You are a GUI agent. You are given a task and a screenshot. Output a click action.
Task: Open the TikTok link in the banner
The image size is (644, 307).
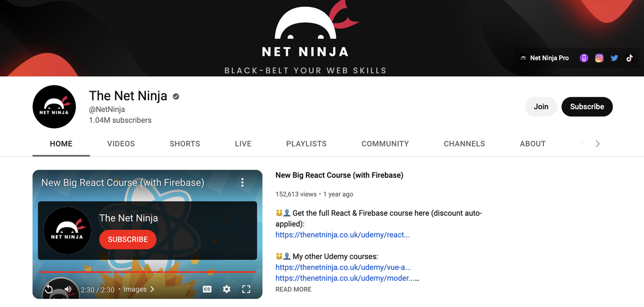point(630,58)
